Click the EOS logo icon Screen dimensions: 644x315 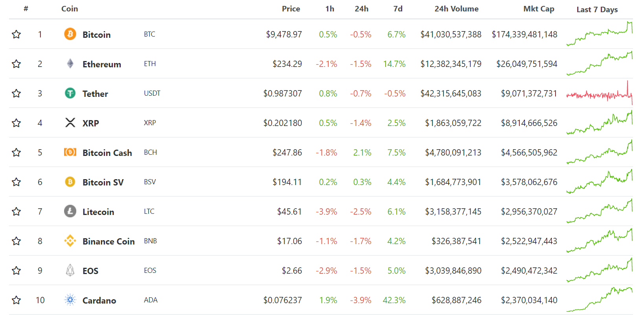pyautogui.click(x=70, y=270)
